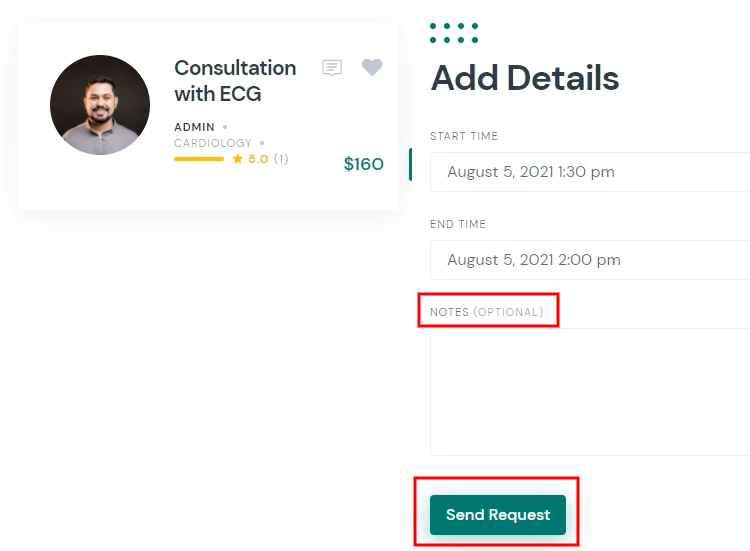Open the End Time date picker field
This screenshot has width=750, height=551.
coord(590,260)
